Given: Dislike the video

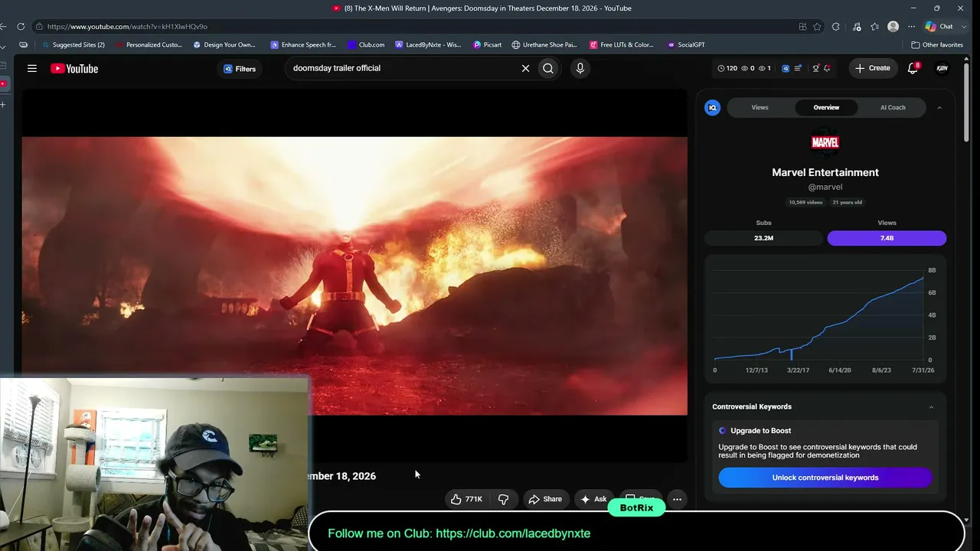Looking at the screenshot, I should click(504, 499).
